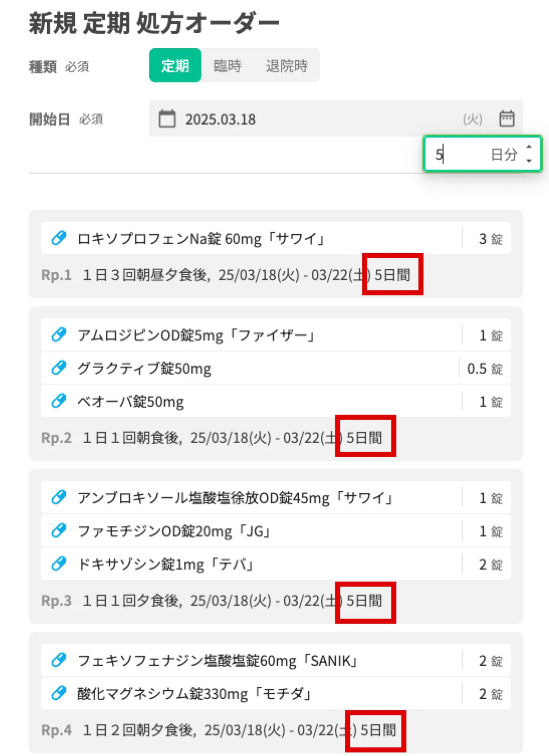Switch to the 退院時 prescription type

(x=286, y=66)
